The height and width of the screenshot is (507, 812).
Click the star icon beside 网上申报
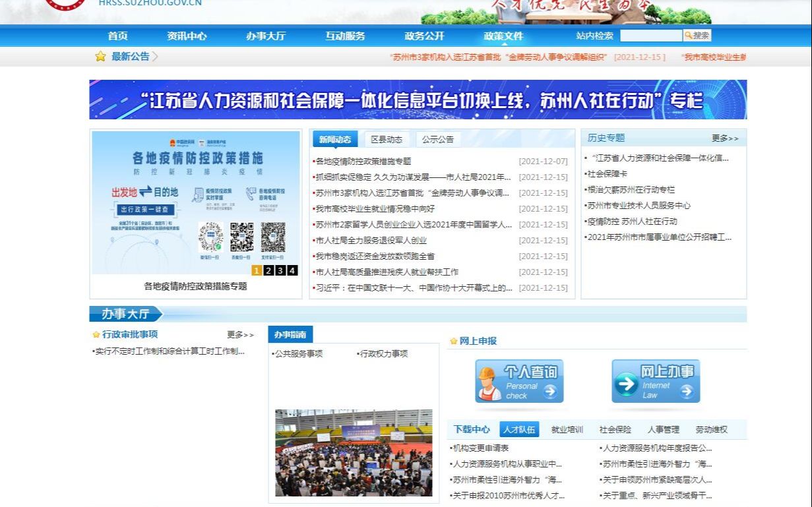coord(453,341)
